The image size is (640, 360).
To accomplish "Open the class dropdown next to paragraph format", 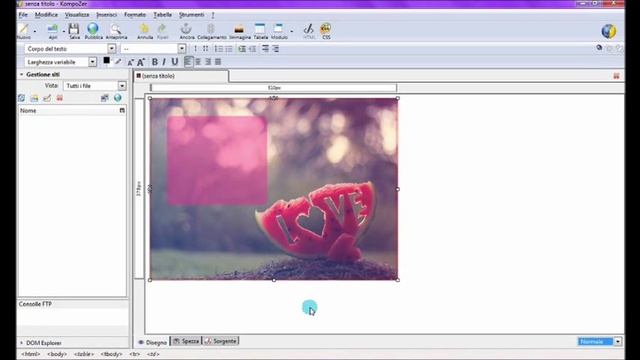I will [x=153, y=49].
